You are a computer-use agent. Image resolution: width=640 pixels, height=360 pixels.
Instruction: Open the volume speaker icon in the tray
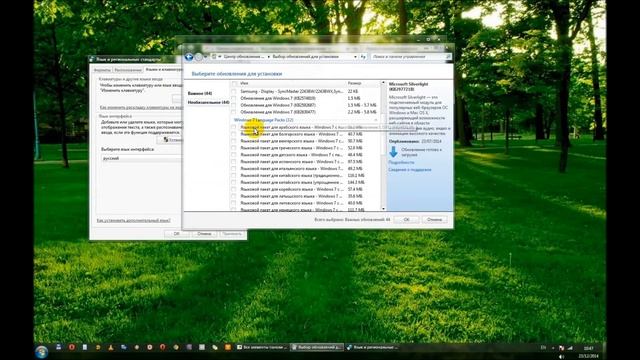click(562, 356)
